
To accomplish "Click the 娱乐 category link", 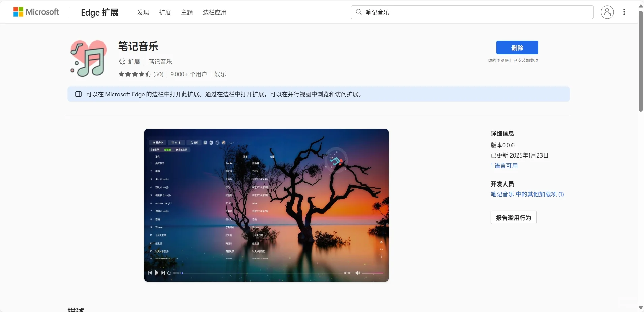I will point(220,74).
